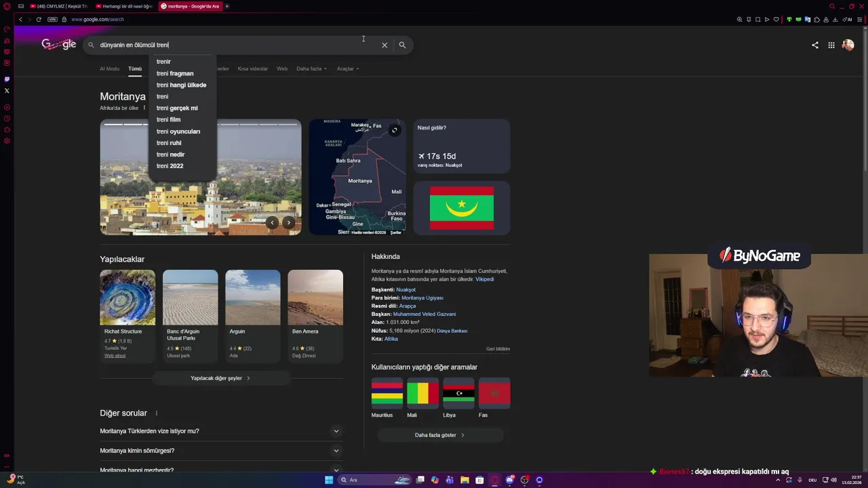Open AI assistant button in toolbar
Viewport: 868px width, 488px height.
coord(848,19)
